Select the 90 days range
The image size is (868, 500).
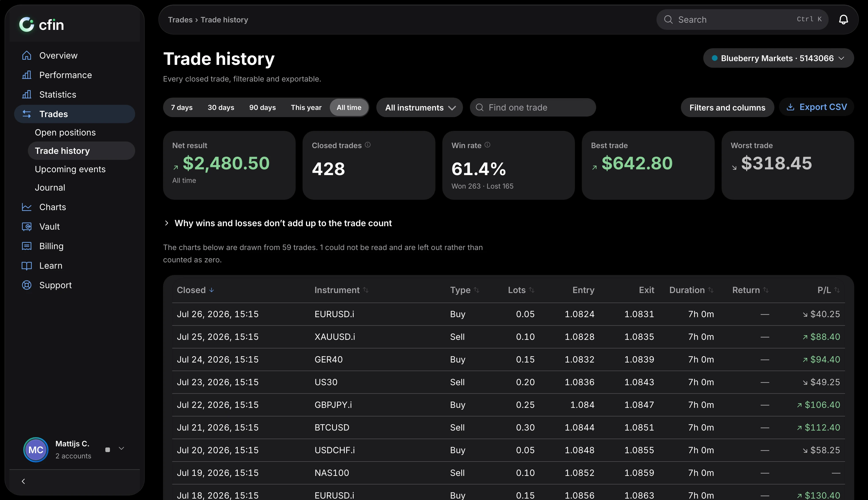[262, 107]
